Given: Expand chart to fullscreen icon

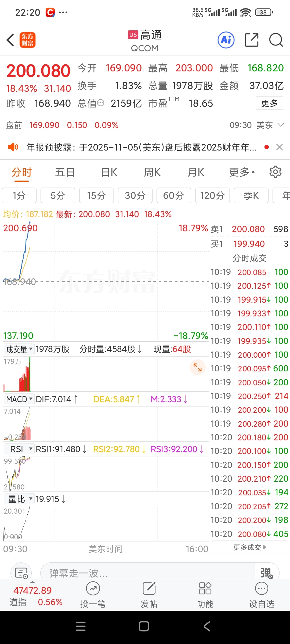Looking at the screenshot, I should pos(198,367).
